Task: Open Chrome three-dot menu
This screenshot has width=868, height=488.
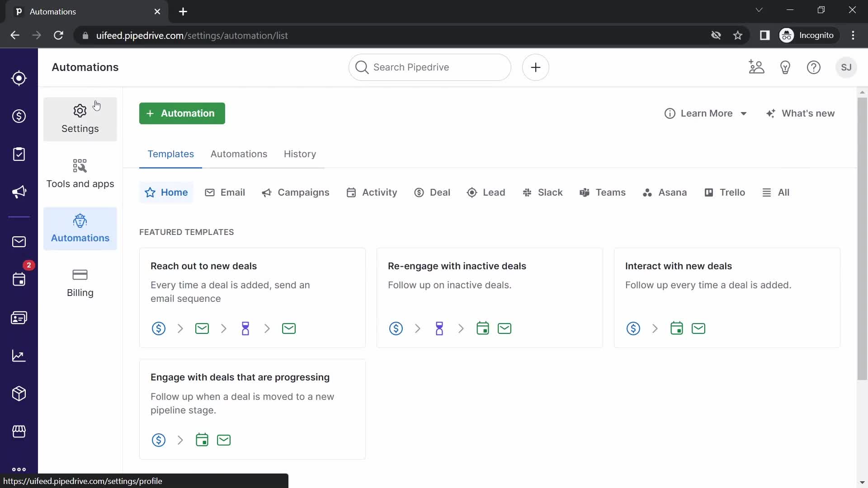Action: click(853, 35)
